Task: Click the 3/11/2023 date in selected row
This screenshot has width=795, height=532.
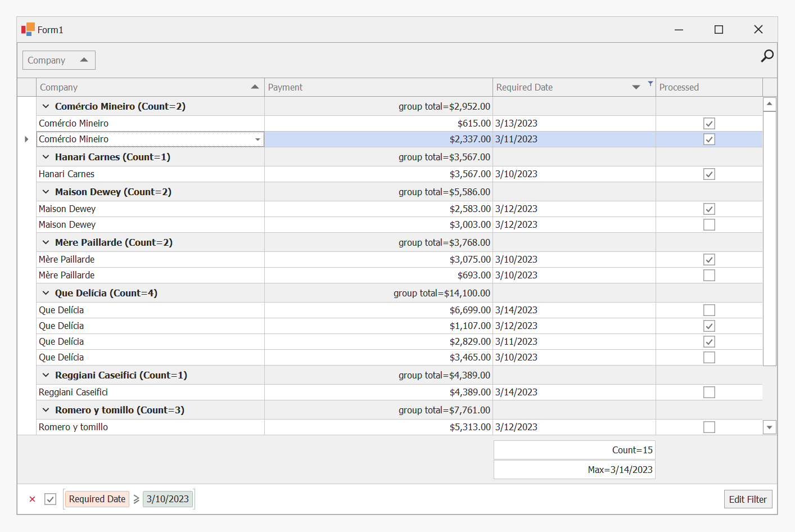Action: (574, 139)
